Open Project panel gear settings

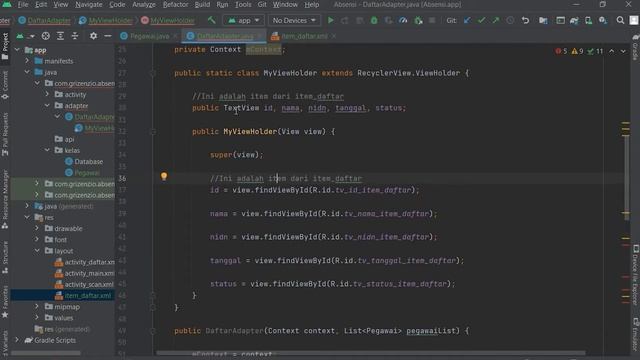pyautogui.click(x=93, y=36)
